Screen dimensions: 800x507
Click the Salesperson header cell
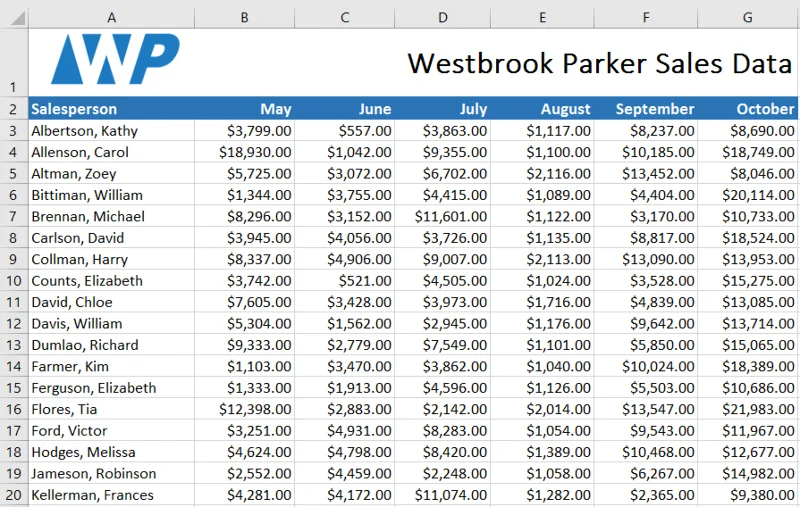111,109
